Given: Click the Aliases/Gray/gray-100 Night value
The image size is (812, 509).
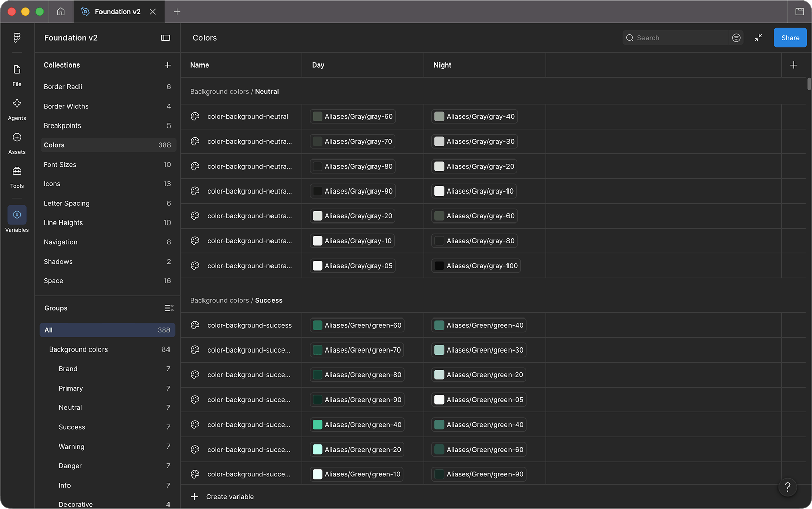Looking at the screenshot, I should (x=476, y=266).
